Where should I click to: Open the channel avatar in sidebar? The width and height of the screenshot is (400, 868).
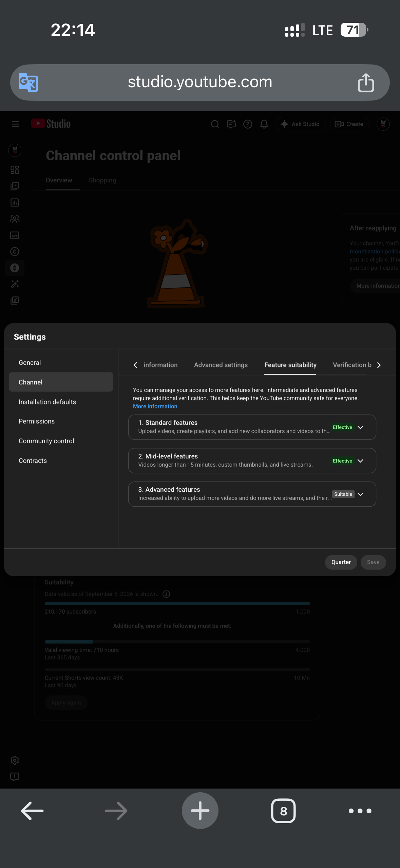15,150
